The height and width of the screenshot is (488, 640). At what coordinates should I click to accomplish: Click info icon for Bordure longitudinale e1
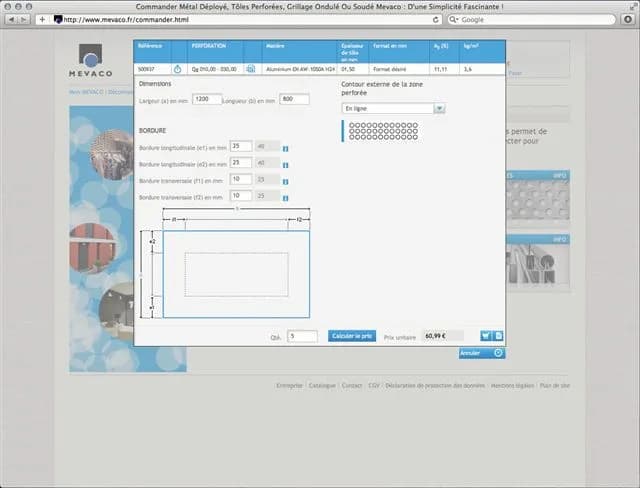click(285, 149)
